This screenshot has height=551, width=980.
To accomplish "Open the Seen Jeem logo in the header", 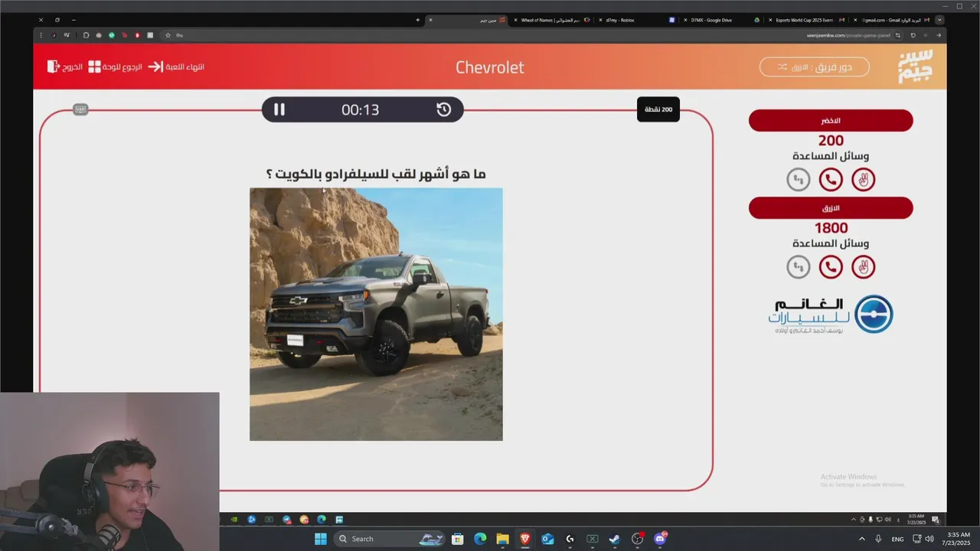I will pos(916,67).
